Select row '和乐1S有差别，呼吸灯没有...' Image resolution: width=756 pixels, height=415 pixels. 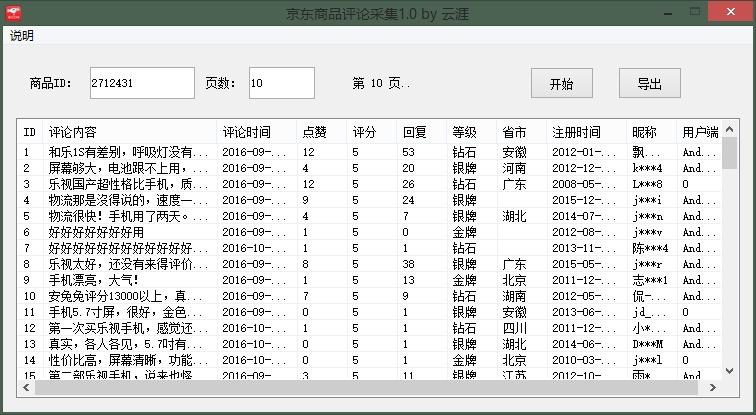pyautogui.click(x=370, y=152)
